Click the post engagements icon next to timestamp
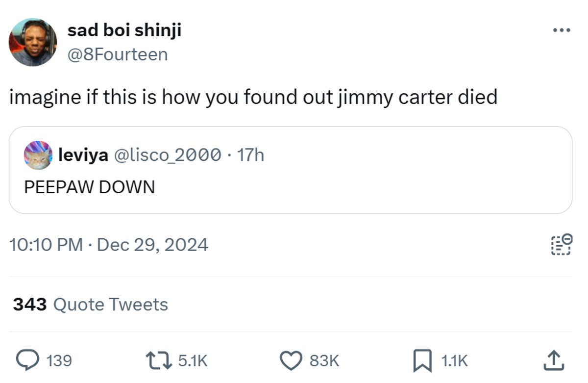This screenshot has height=383, width=588. [561, 244]
